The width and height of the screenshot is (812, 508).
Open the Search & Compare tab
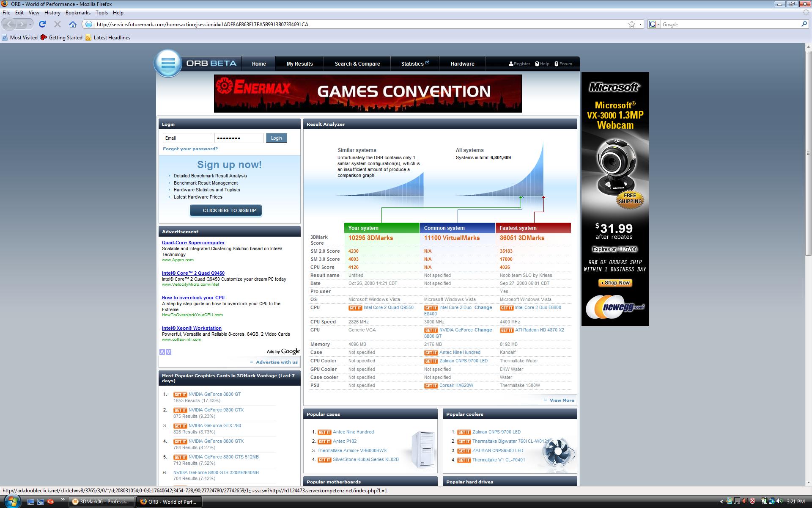(357, 64)
